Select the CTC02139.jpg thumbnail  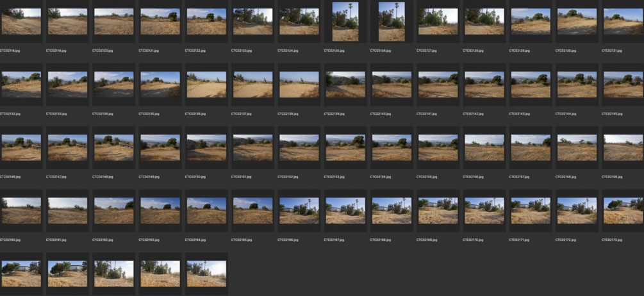(x=345, y=85)
